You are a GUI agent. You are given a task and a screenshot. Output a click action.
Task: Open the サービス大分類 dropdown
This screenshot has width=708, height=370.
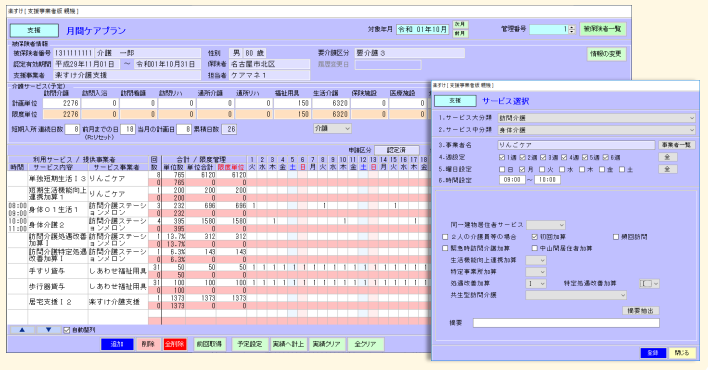596,118
